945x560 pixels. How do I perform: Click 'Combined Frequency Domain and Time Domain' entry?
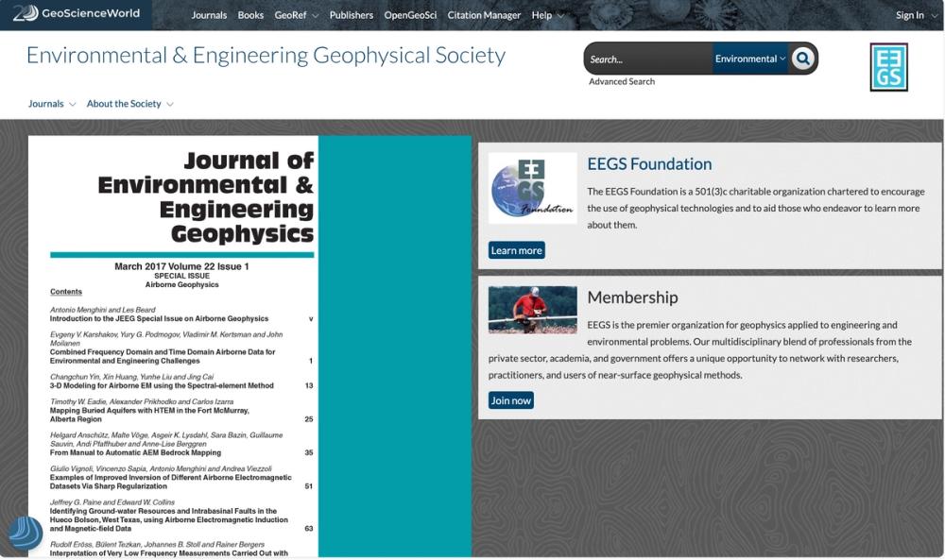(x=163, y=356)
